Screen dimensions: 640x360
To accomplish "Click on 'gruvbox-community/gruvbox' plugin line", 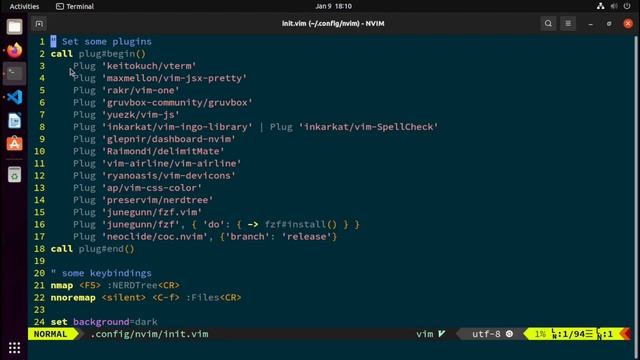I will click(163, 102).
